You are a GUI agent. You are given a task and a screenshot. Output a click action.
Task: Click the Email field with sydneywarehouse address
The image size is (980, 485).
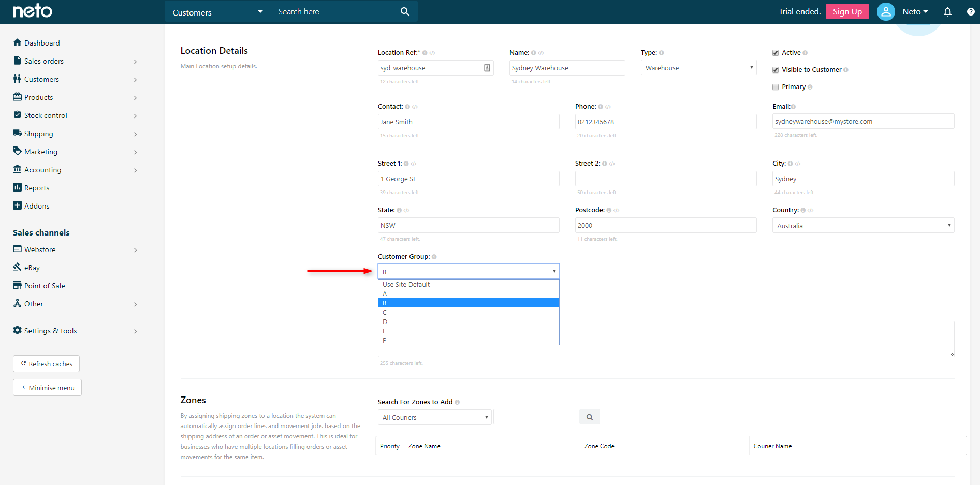point(864,121)
